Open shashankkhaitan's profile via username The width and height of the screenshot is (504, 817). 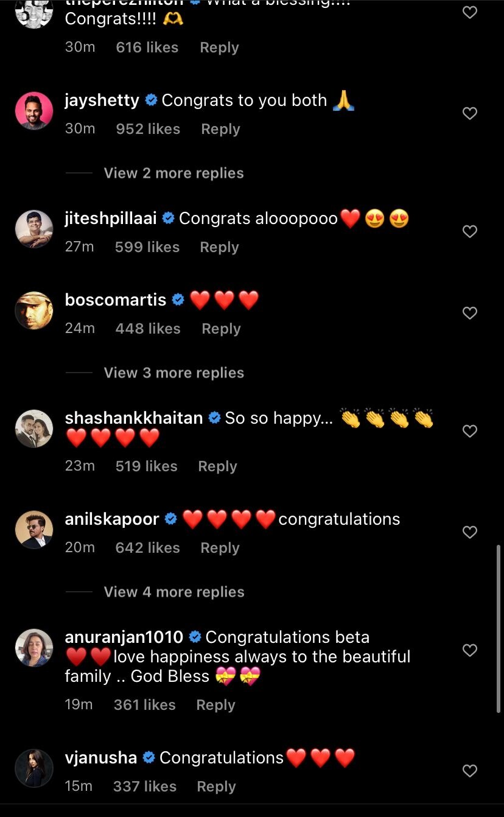(133, 418)
